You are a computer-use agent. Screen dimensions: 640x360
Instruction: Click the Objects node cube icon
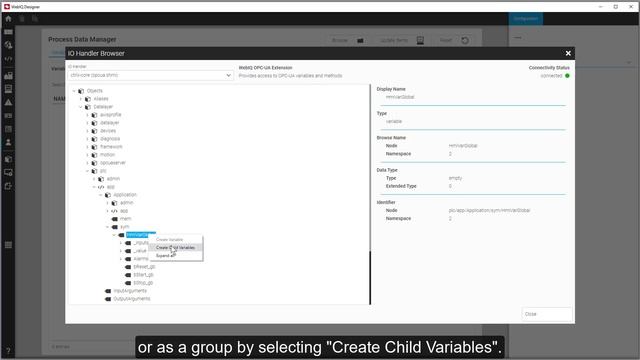(x=81, y=91)
